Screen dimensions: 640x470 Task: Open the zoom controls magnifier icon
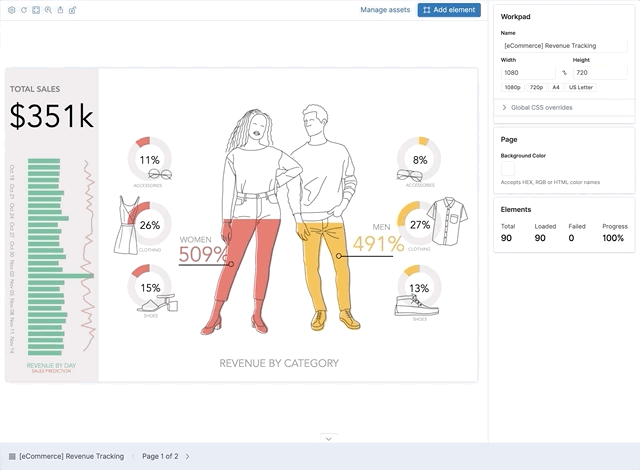[x=48, y=10]
